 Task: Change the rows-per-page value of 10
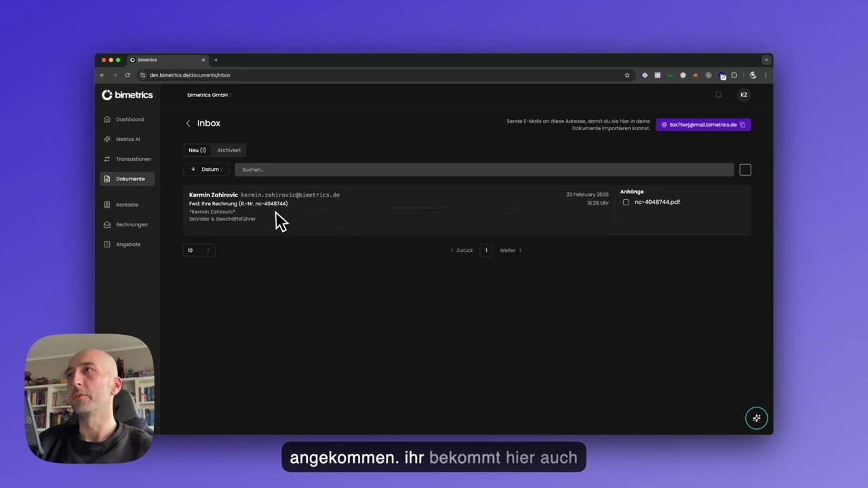click(x=199, y=250)
